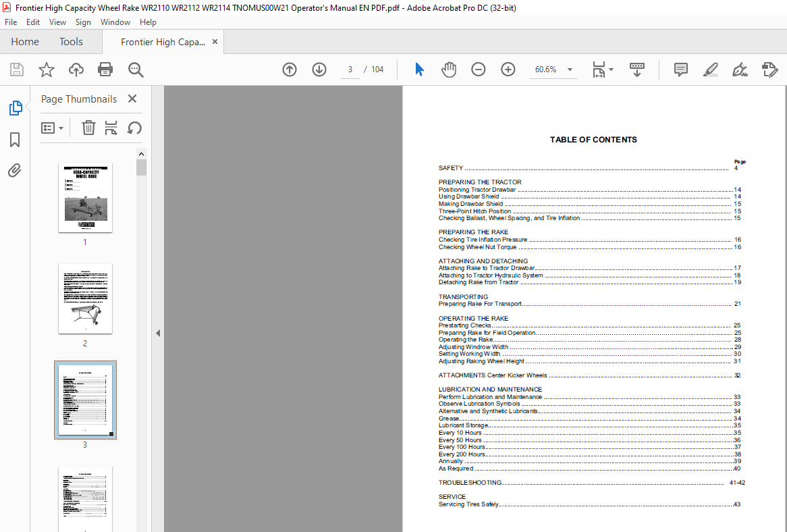Click the upload to cloud icon
The height and width of the screenshot is (532, 787).
[x=76, y=70]
